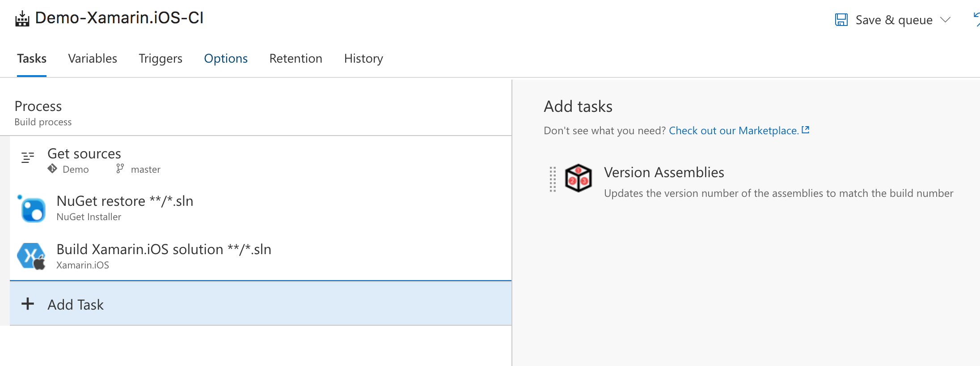Open the Variables tab
This screenshot has width=980, height=366.
pyautogui.click(x=93, y=59)
